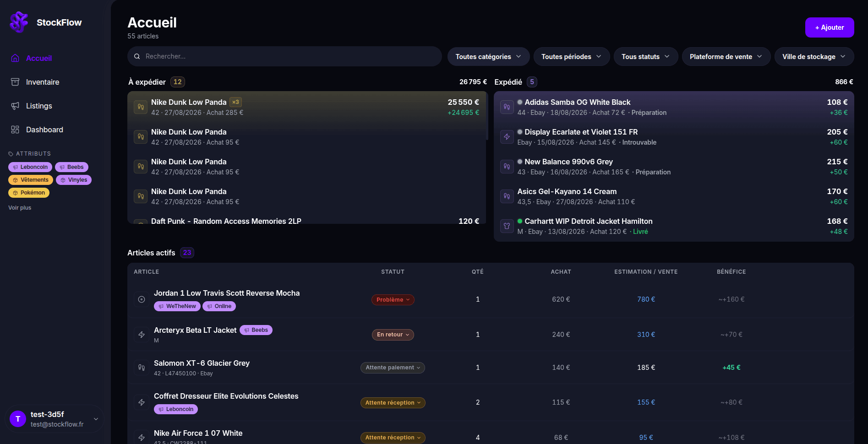Click the WeTheNew tag on Jordan 1
Image resolution: width=868 pixels, height=444 pixels.
[x=177, y=306]
